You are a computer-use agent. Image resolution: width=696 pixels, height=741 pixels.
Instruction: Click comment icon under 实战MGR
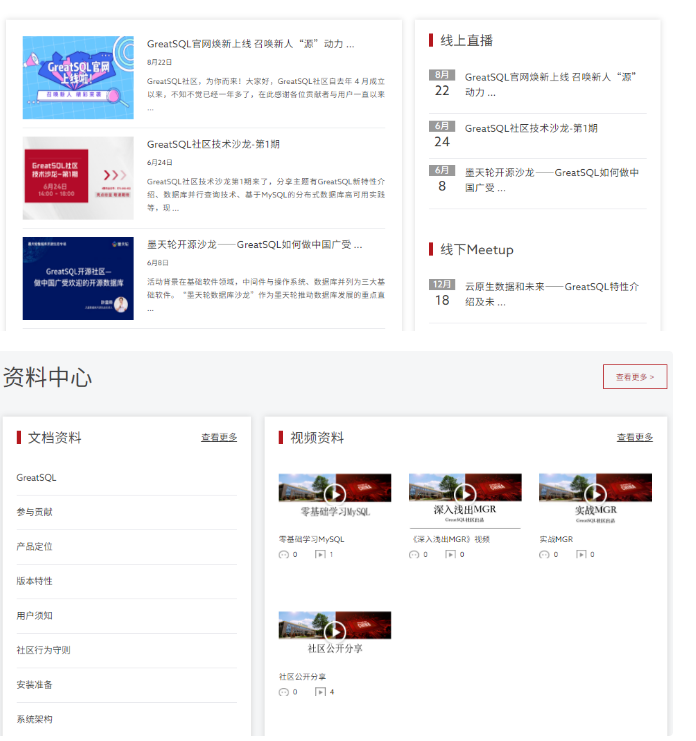(x=544, y=554)
